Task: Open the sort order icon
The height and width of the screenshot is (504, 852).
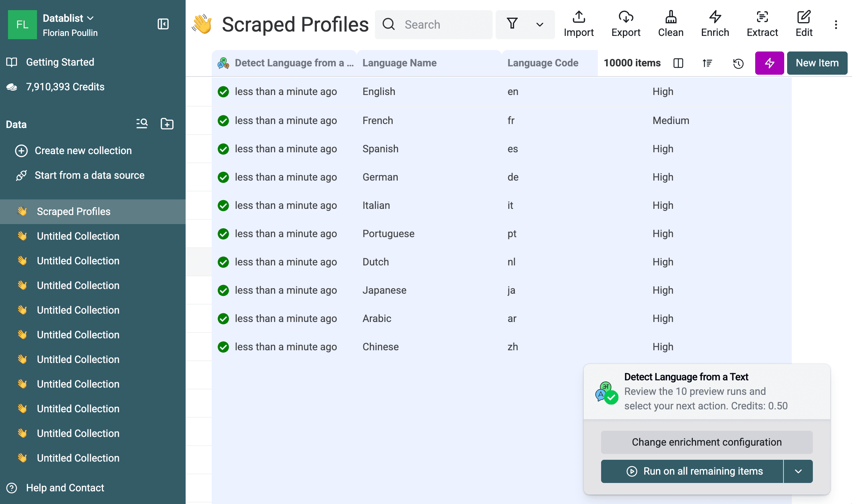Action: point(707,63)
